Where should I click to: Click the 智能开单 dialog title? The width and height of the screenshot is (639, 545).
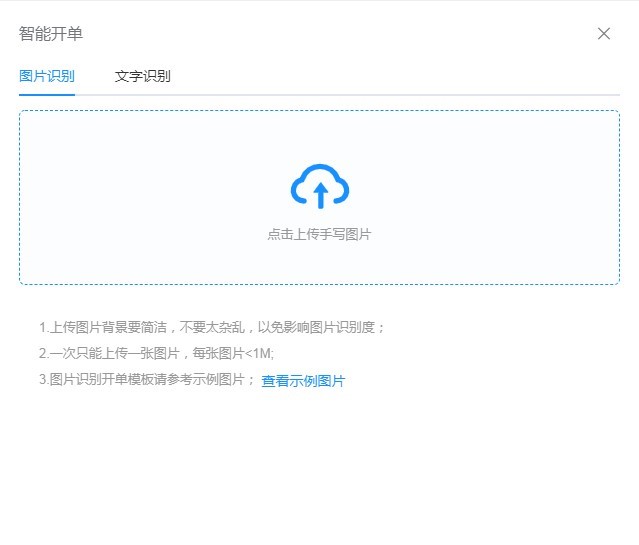(x=51, y=34)
